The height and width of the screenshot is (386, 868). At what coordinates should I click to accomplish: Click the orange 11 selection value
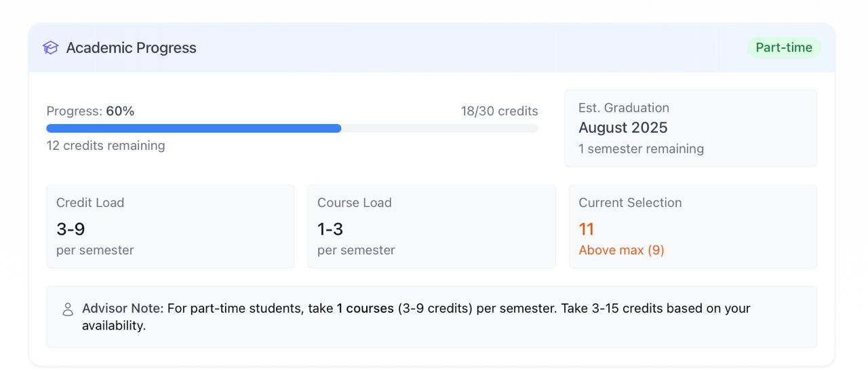coord(586,229)
